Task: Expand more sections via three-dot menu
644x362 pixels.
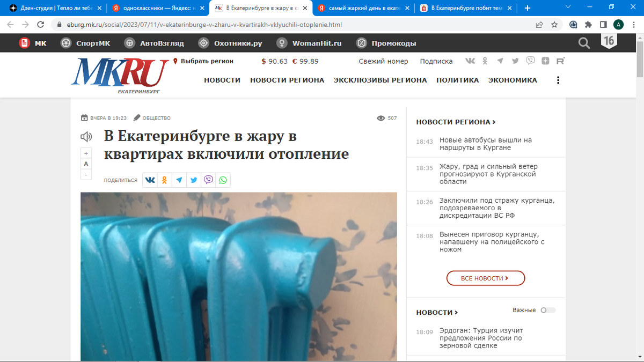Action: (558, 80)
